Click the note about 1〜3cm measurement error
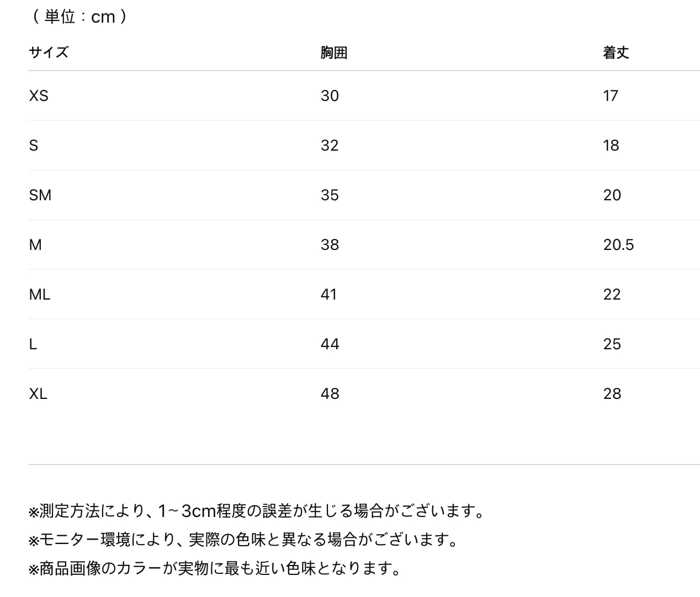700x597 pixels. [x=257, y=511]
